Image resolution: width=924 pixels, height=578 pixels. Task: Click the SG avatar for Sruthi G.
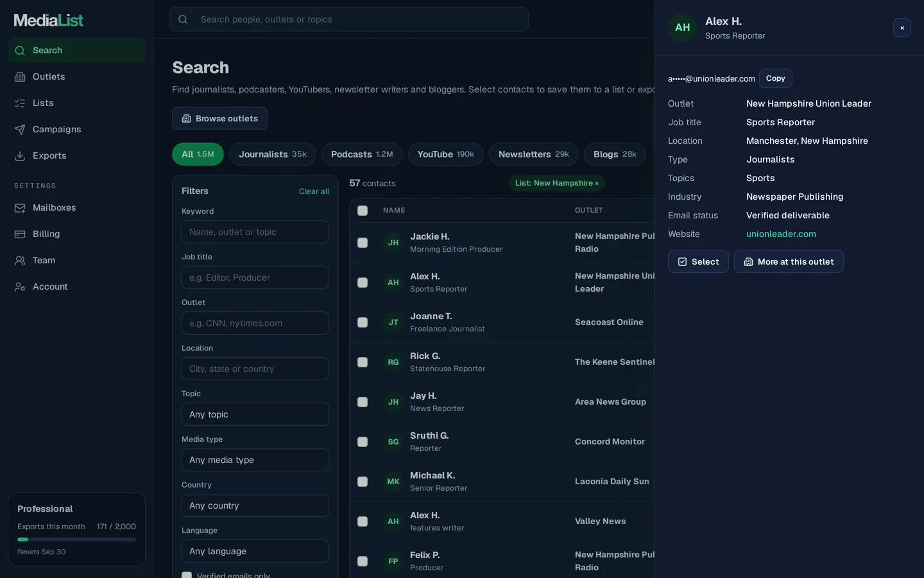point(393,442)
